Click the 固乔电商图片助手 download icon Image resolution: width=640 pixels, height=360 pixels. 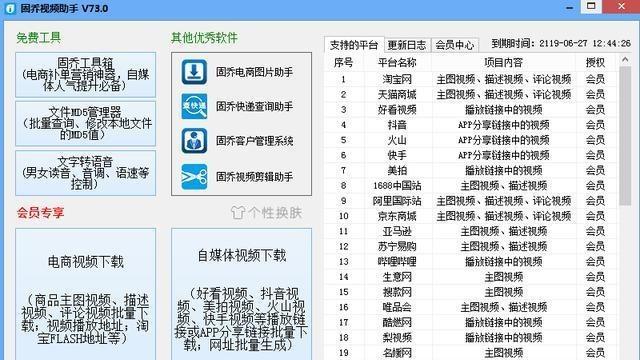coord(194,72)
